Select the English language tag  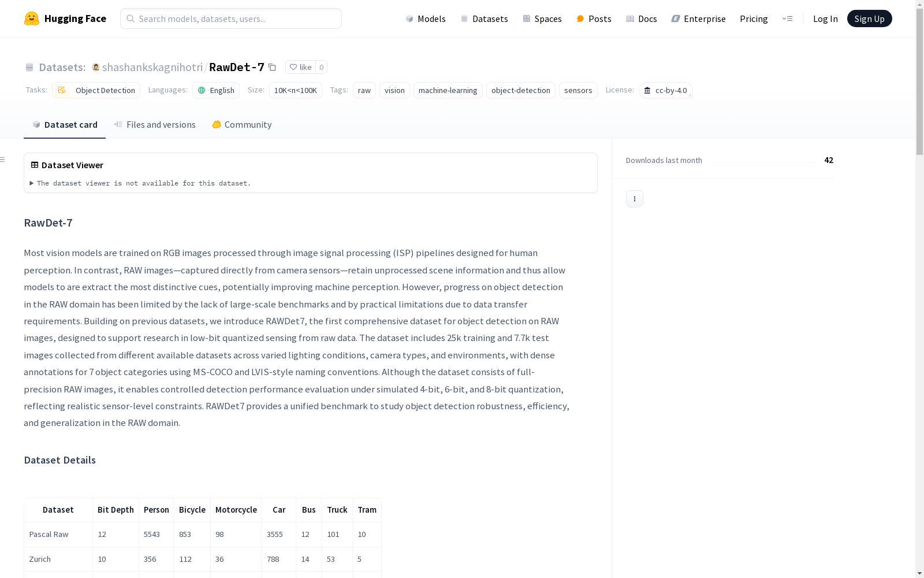(216, 90)
